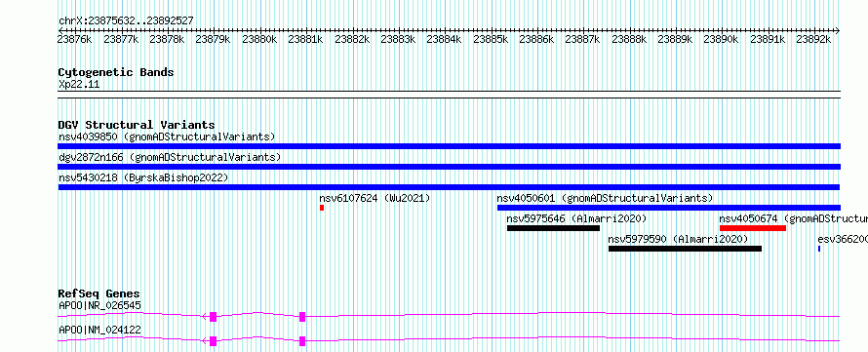Open the APOO|NR_026545 gene label
This screenshot has height=352, width=868.
tap(99, 305)
